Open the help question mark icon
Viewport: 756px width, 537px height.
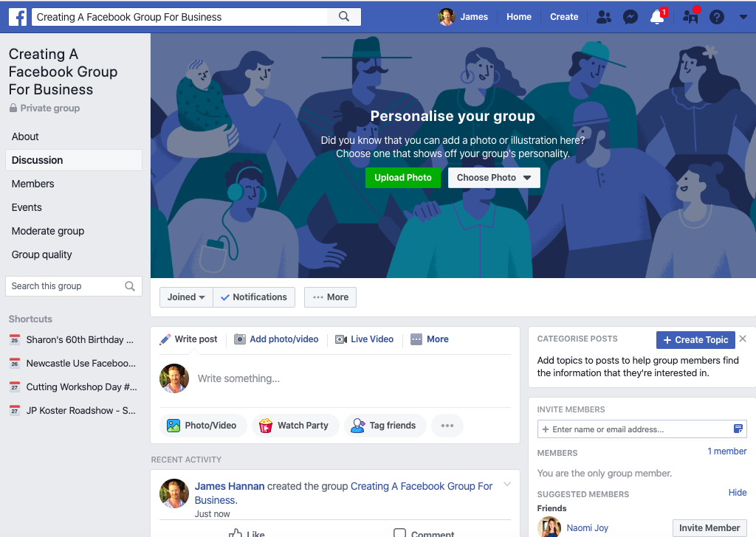tap(716, 18)
